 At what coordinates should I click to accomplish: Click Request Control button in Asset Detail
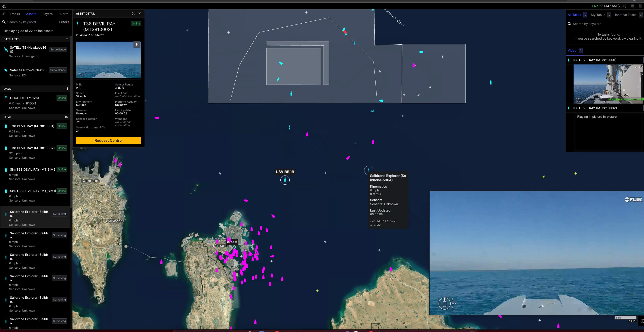point(109,140)
